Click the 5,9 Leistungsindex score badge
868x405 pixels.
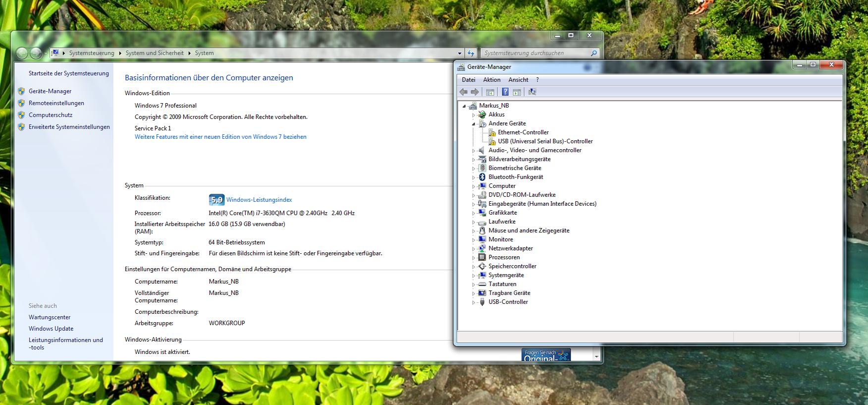pos(217,200)
